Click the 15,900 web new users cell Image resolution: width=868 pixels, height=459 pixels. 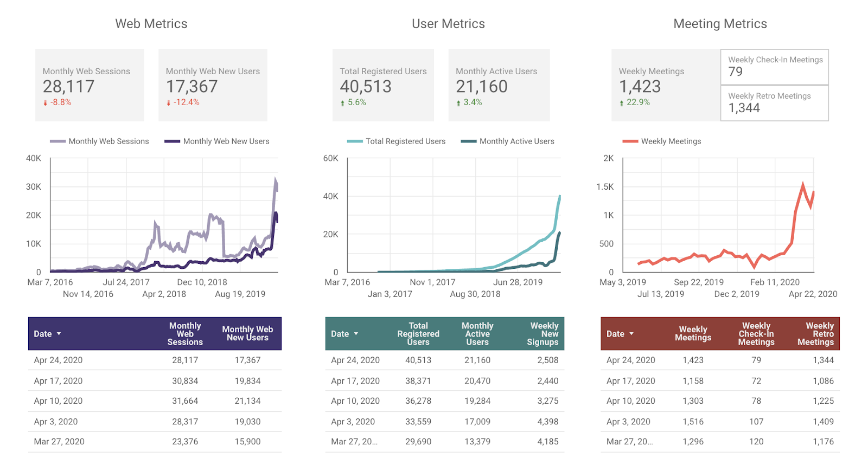(247, 442)
